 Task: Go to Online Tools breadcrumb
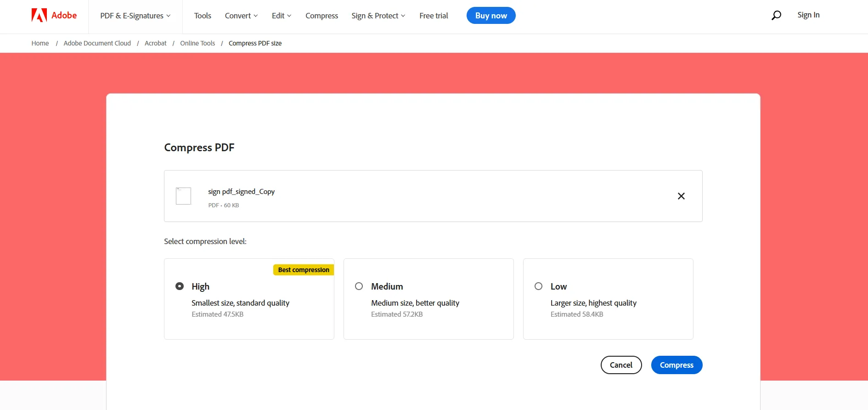coord(197,43)
